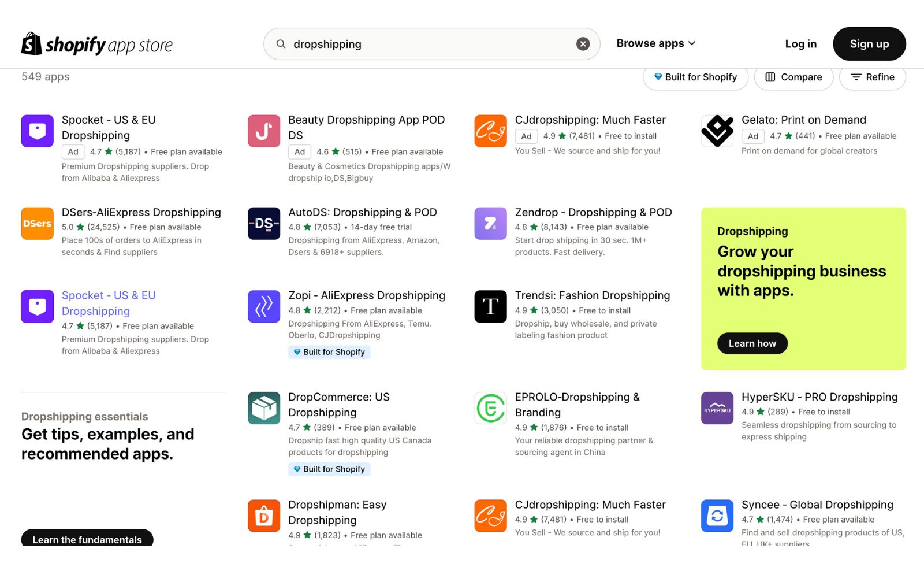The width and height of the screenshot is (924, 578).
Task: Open DSers-AliExpress Dropshipping title link
Action: coord(141,212)
